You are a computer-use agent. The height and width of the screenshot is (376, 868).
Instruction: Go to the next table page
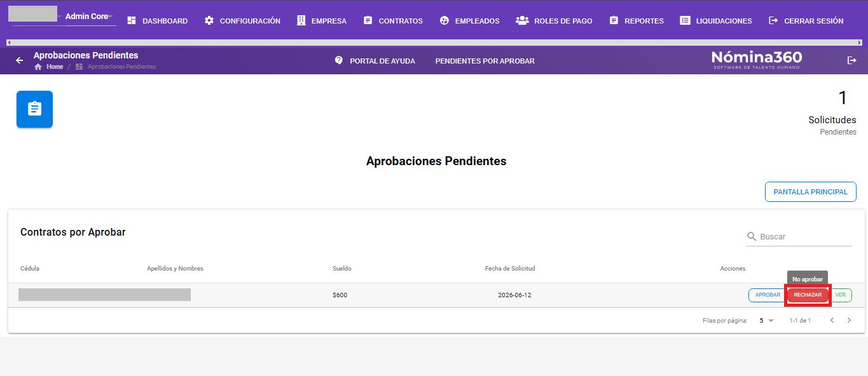[x=849, y=321]
